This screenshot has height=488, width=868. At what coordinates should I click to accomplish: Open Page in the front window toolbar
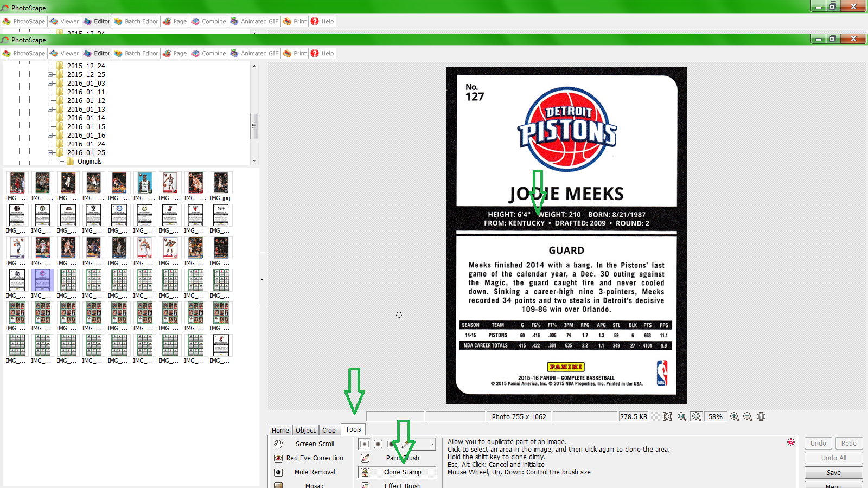(175, 53)
